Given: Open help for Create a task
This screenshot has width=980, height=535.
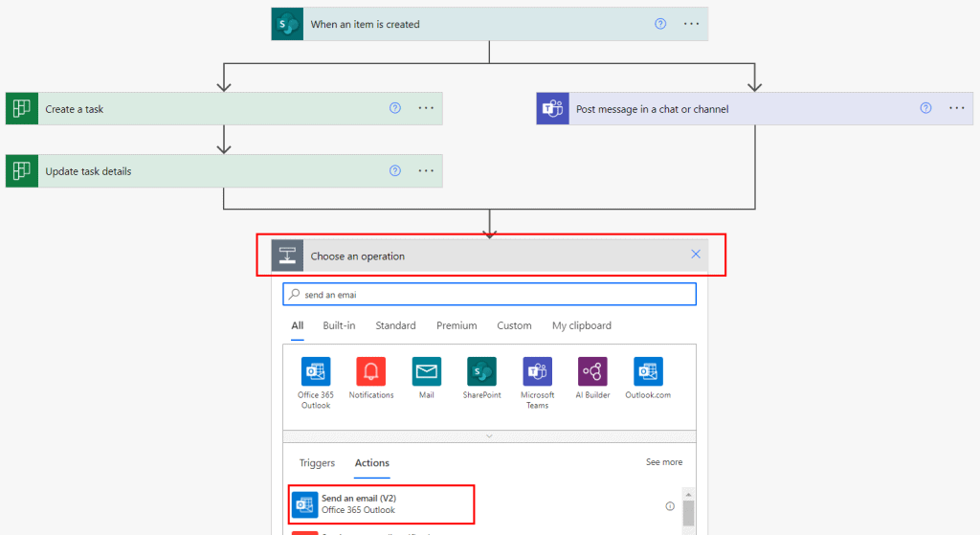Looking at the screenshot, I should 395,108.
